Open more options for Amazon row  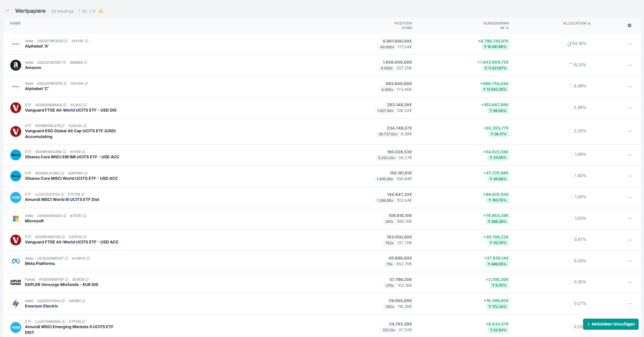tap(629, 65)
